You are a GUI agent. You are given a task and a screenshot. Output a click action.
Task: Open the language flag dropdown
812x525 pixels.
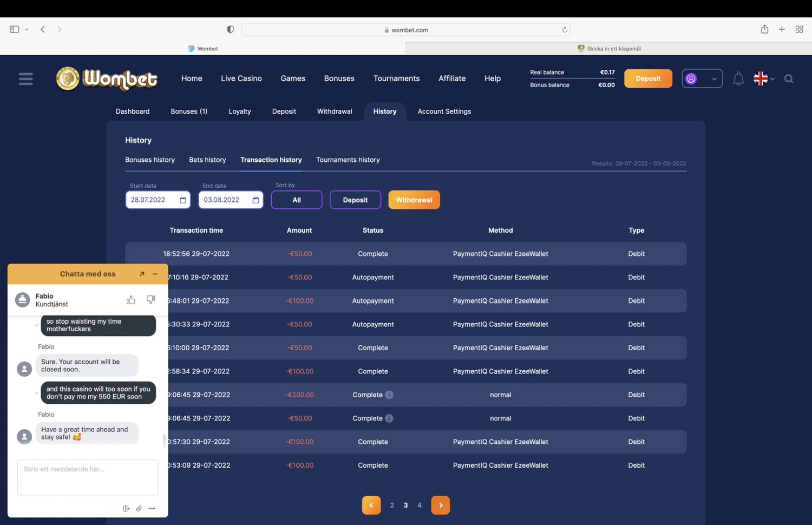point(764,79)
